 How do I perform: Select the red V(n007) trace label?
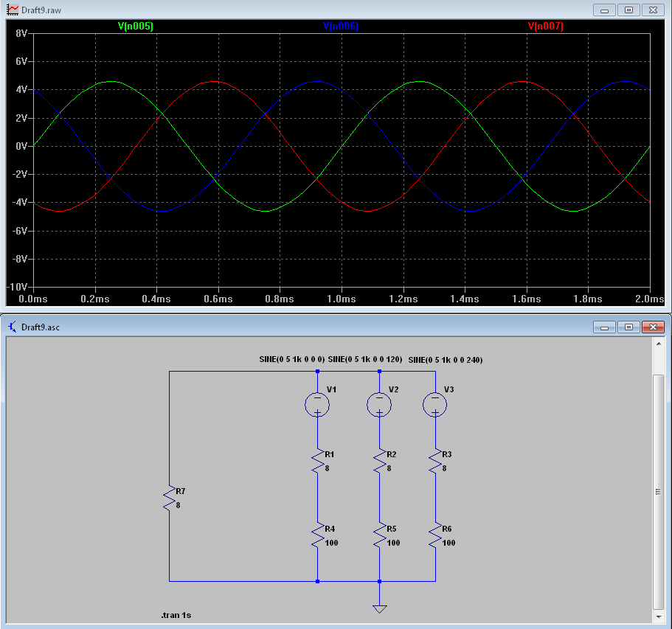coord(546,27)
